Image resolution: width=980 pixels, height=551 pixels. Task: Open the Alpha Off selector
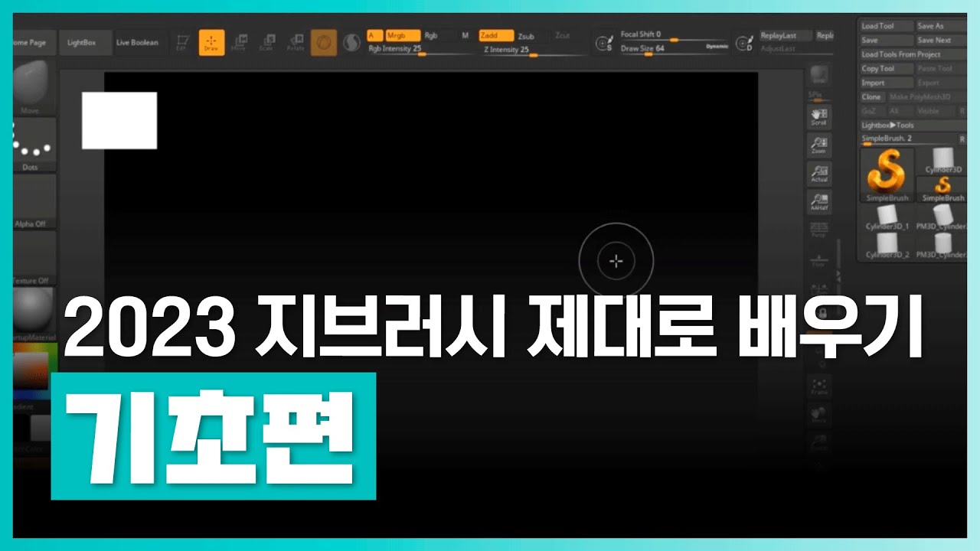point(34,201)
